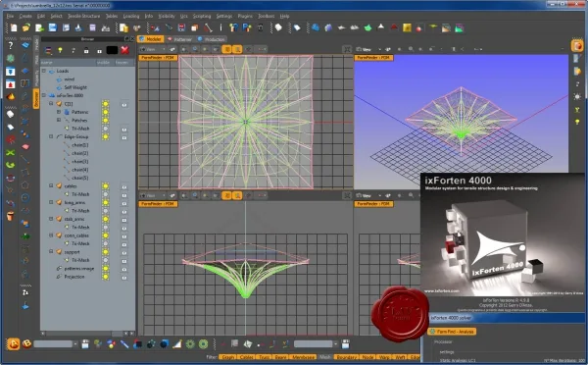Collapse the Loads tree node

44,71
